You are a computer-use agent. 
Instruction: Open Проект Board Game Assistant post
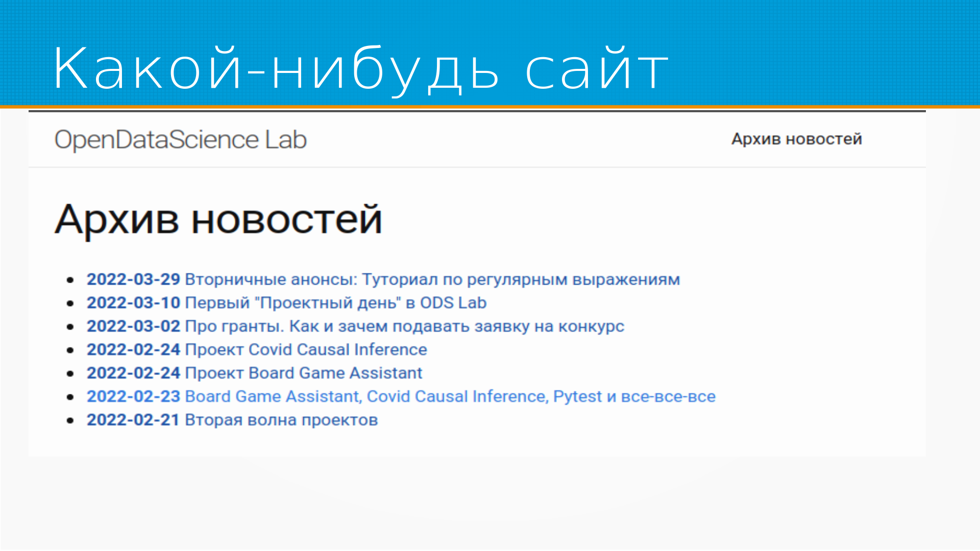click(x=303, y=373)
